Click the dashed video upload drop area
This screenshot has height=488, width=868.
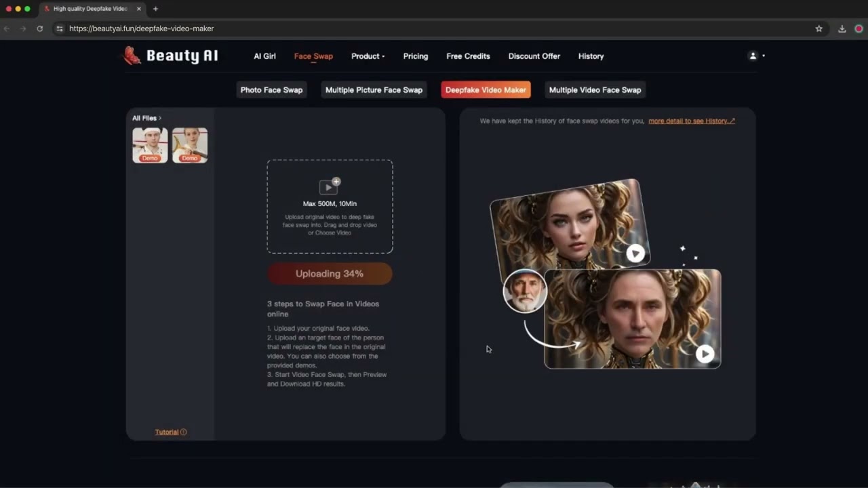point(330,207)
